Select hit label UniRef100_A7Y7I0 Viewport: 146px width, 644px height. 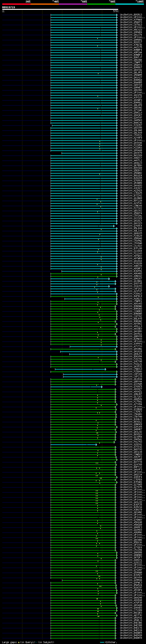131,346
